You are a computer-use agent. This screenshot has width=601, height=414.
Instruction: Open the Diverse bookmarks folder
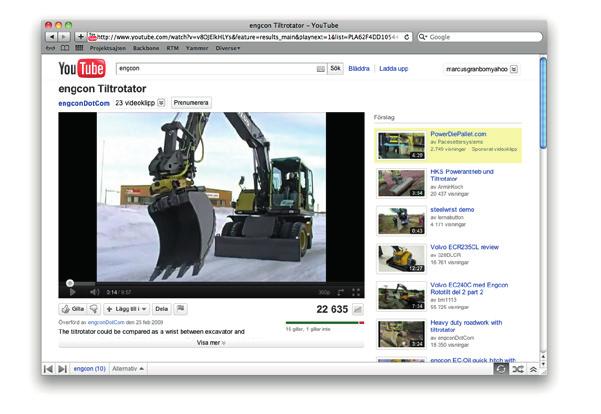tap(228, 48)
